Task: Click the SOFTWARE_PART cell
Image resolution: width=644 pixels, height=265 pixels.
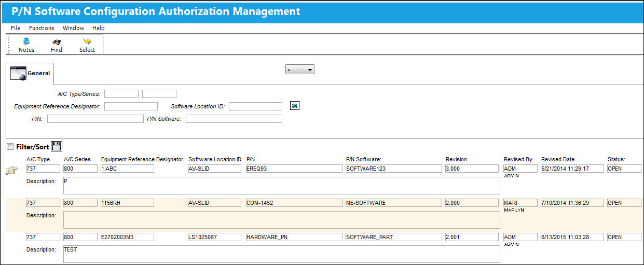Action: tap(394, 237)
